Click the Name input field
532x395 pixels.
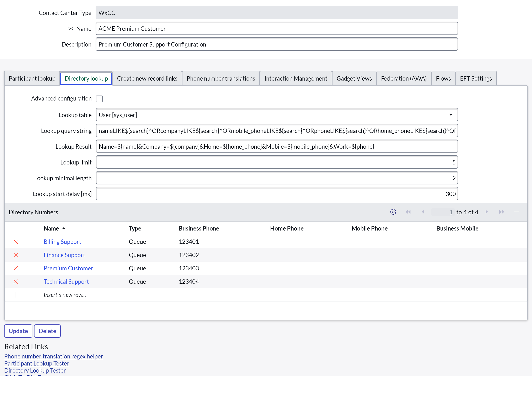click(x=277, y=28)
